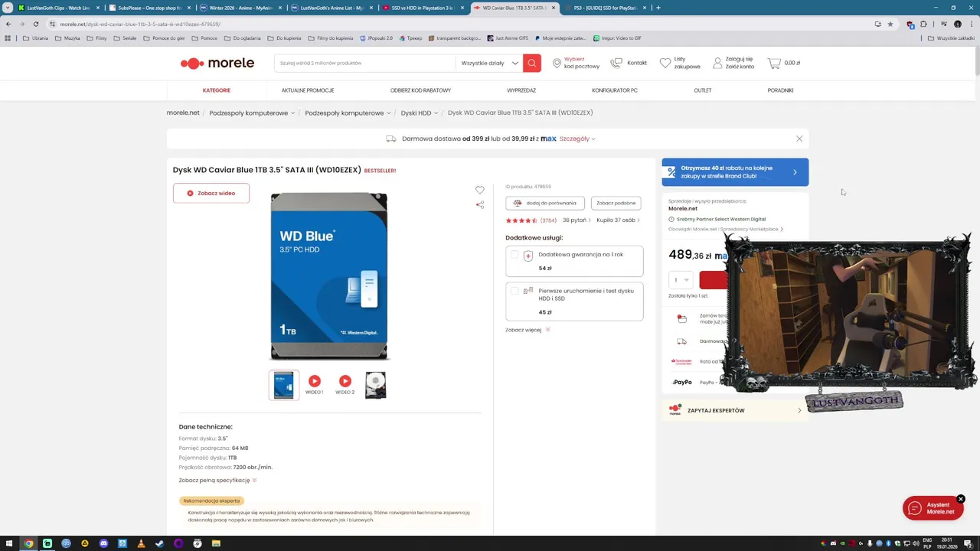The height and width of the screenshot is (551, 980).
Task: Expand Szczegóły delivery details
Action: (x=577, y=139)
